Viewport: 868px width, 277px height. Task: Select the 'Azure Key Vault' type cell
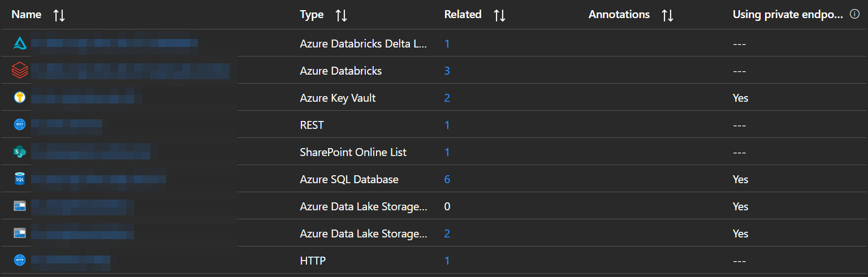coord(338,98)
